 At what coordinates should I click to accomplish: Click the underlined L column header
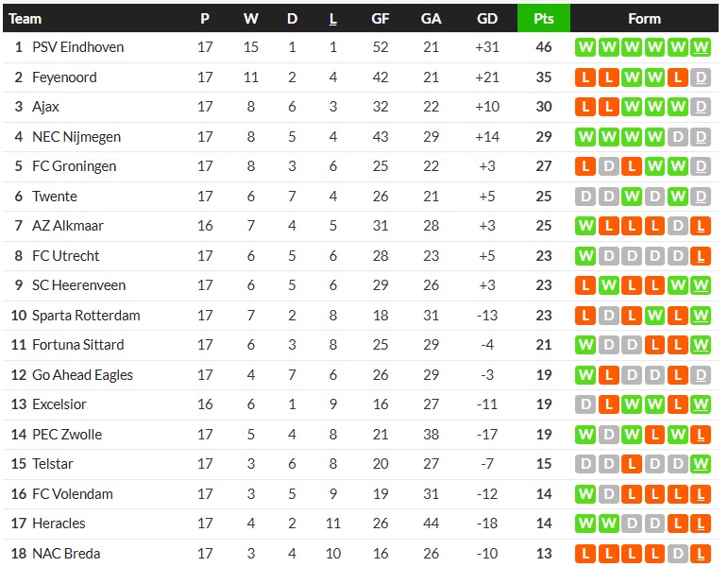click(x=333, y=19)
